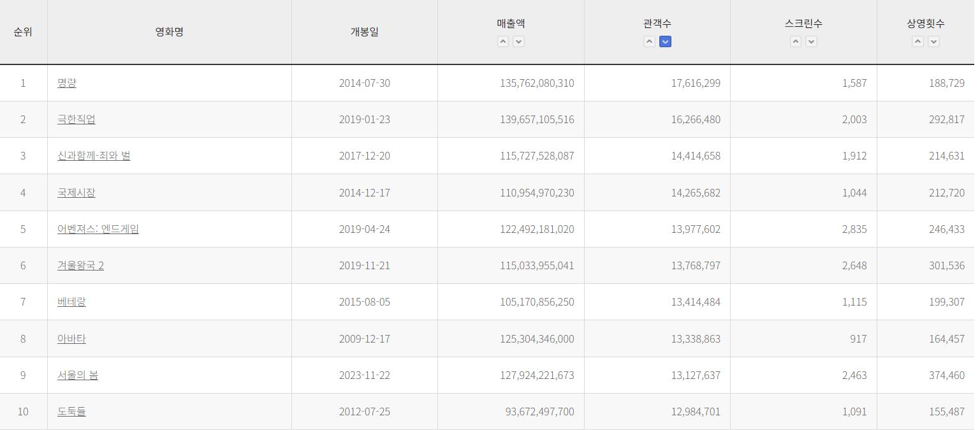Select release date 2012-07-25
Viewport: 980px width, 430px height.
coord(365,411)
